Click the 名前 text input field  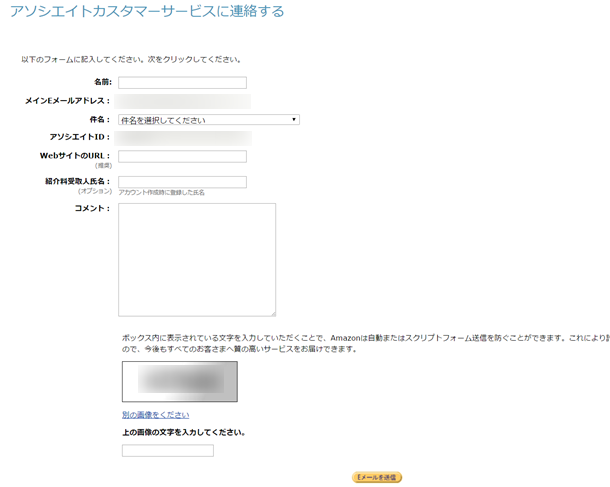182,83
